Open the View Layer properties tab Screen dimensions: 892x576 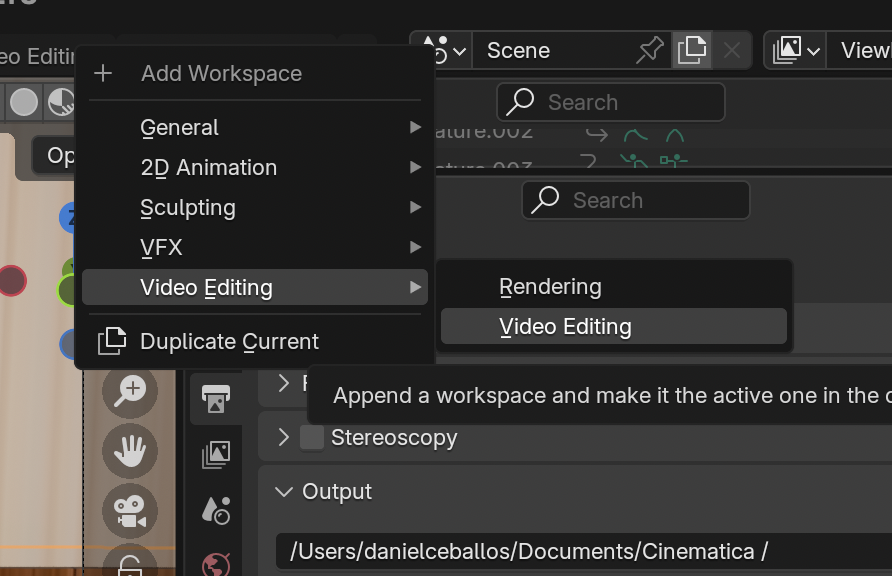216,454
